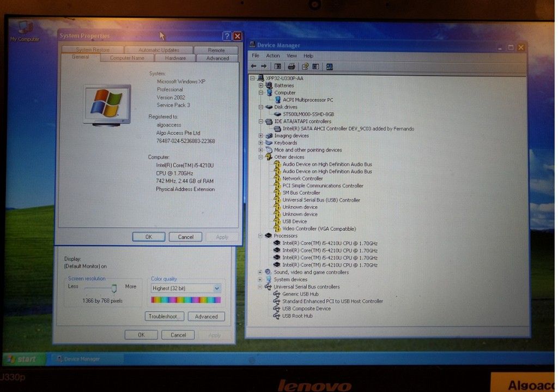This screenshot has height=392, width=558.
Task: Expand the Imaging devices node
Action: [260, 136]
